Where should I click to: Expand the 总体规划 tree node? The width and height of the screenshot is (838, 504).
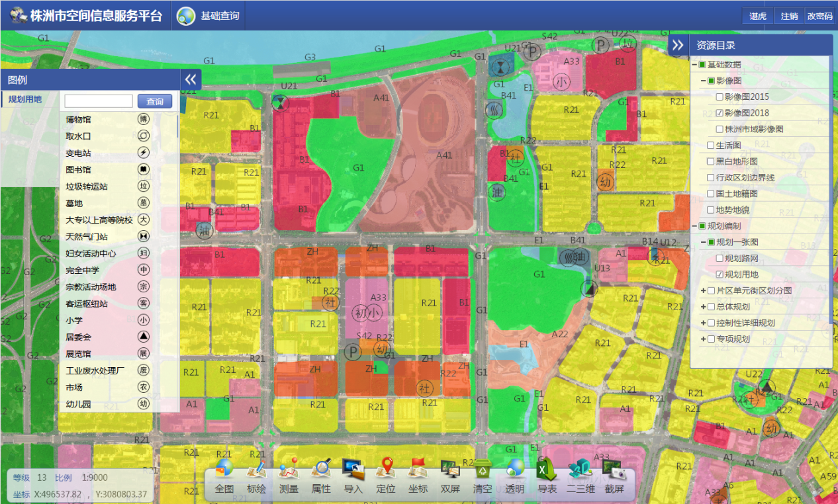703,307
